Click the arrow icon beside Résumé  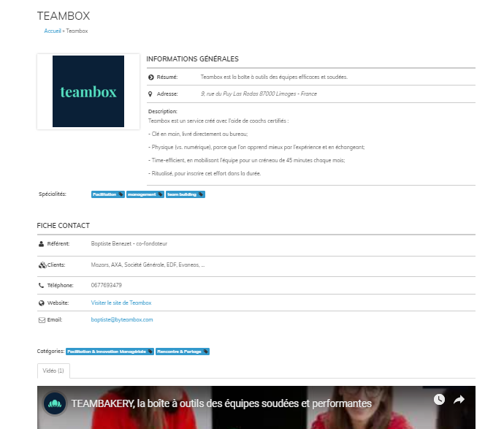tap(150, 77)
